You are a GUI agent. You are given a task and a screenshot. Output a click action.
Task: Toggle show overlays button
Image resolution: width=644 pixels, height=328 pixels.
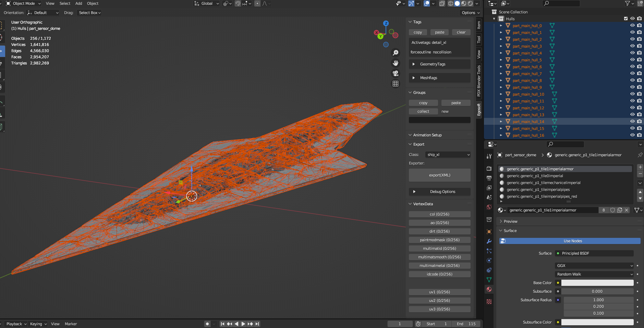click(427, 3)
